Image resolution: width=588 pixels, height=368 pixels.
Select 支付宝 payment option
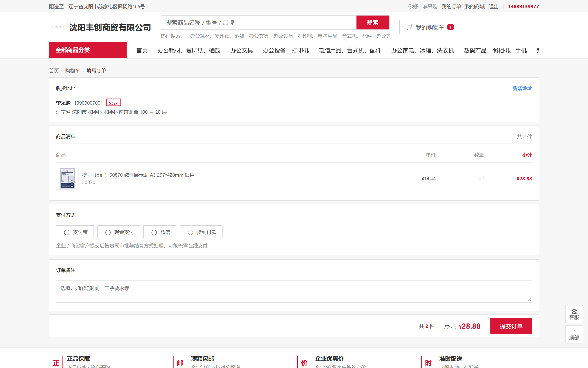75,232
